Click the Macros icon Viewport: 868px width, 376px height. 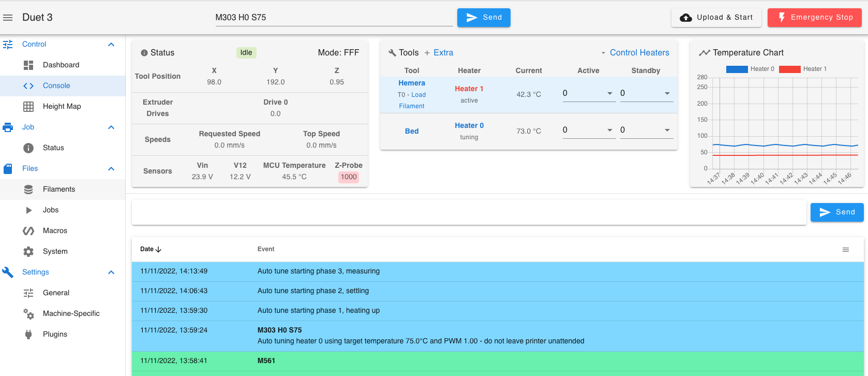[28, 231]
